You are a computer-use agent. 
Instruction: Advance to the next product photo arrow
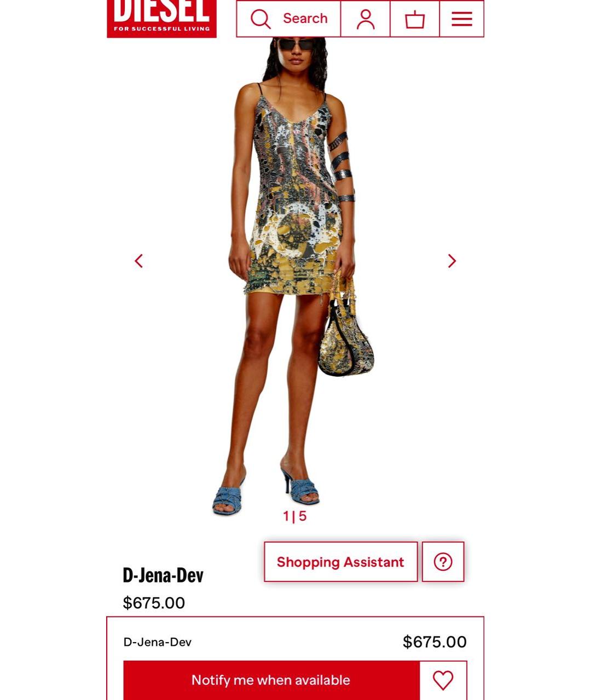tap(451, 261)
